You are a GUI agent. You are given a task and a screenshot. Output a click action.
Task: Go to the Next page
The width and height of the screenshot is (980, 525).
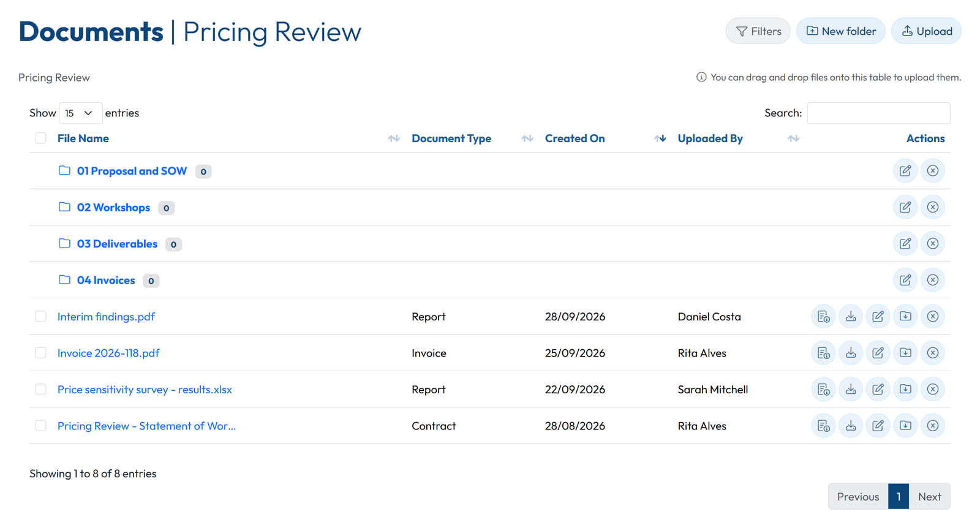tap(929, 497)
